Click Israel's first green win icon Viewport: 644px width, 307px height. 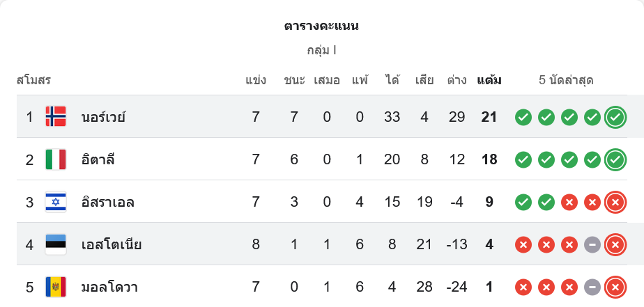pyautogui.click(x=523, y=202)
